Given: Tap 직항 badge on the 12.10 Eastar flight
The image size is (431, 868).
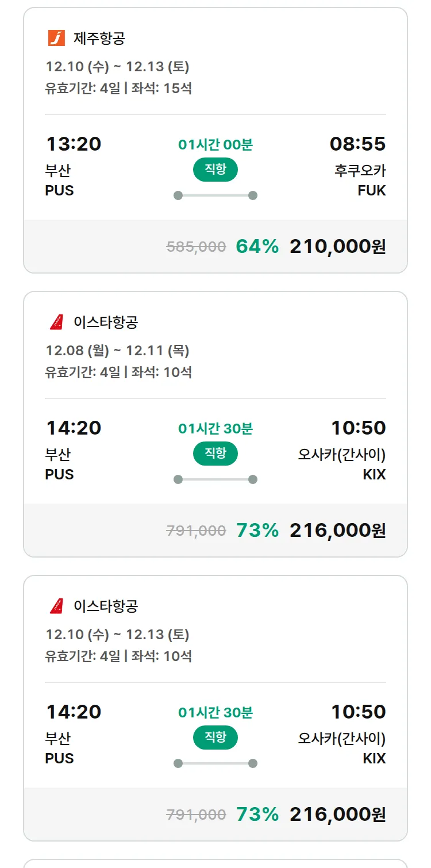Looking at the screenshot, I should pos(215,738).
